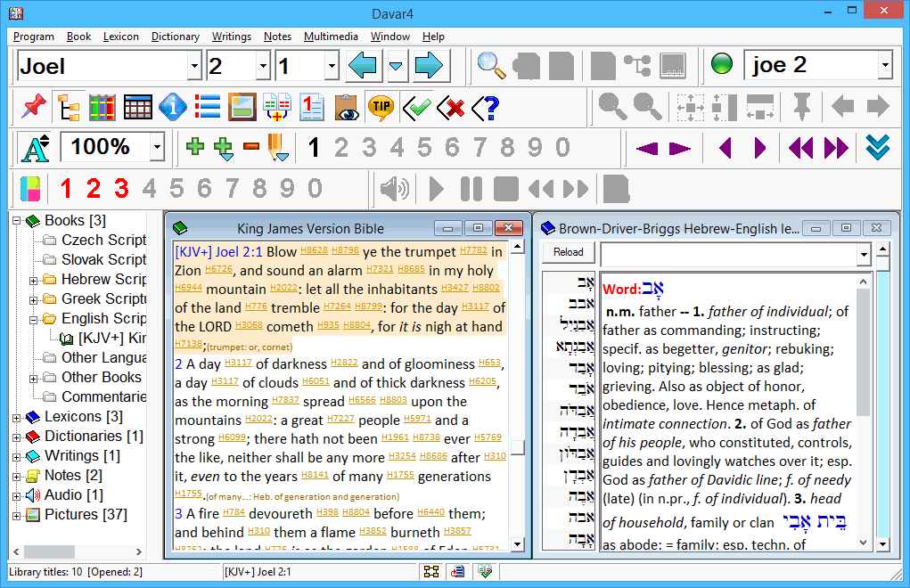Image resolution: width=910 pixels, height=588 pixels.
Task: Click the blue double-down chevron icon
Action: point(878,147)
